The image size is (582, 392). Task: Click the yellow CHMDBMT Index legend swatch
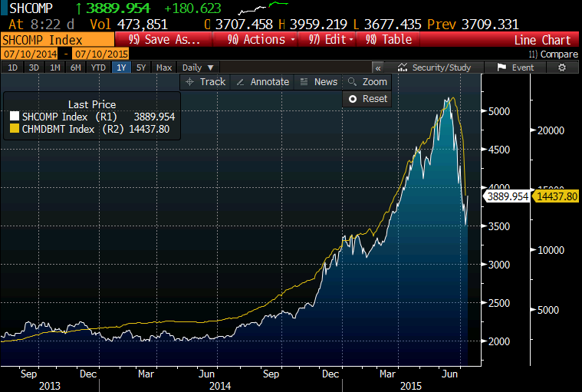point(13,129)
